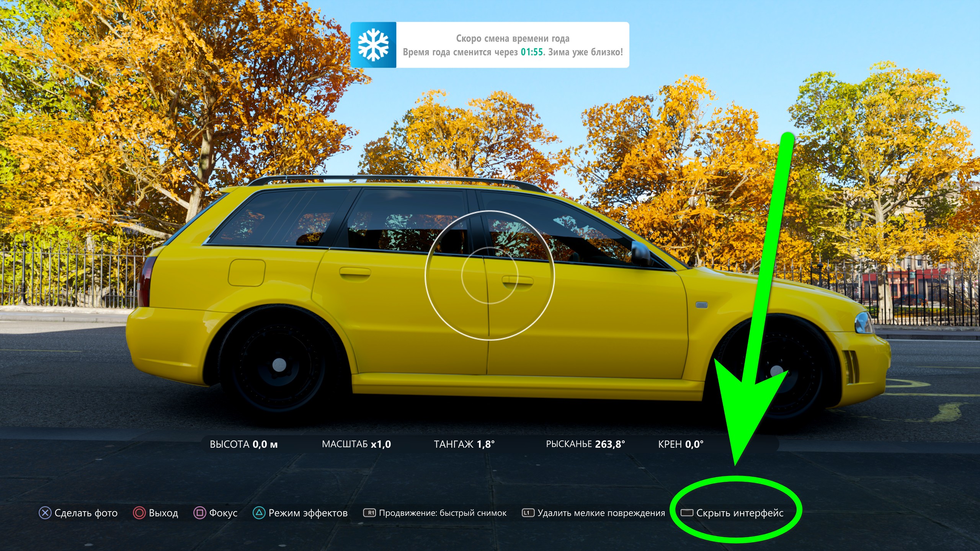The height and width of the screenshot is (551, 980).
Task: Click the triangle icon for Режим эффектов
Action: [x=259, y=513]
